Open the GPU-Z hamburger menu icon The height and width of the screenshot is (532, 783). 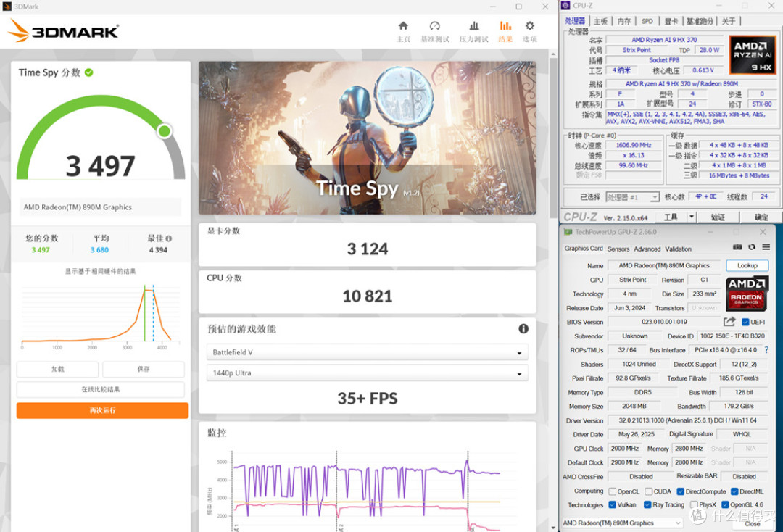[x=766, y=247]
